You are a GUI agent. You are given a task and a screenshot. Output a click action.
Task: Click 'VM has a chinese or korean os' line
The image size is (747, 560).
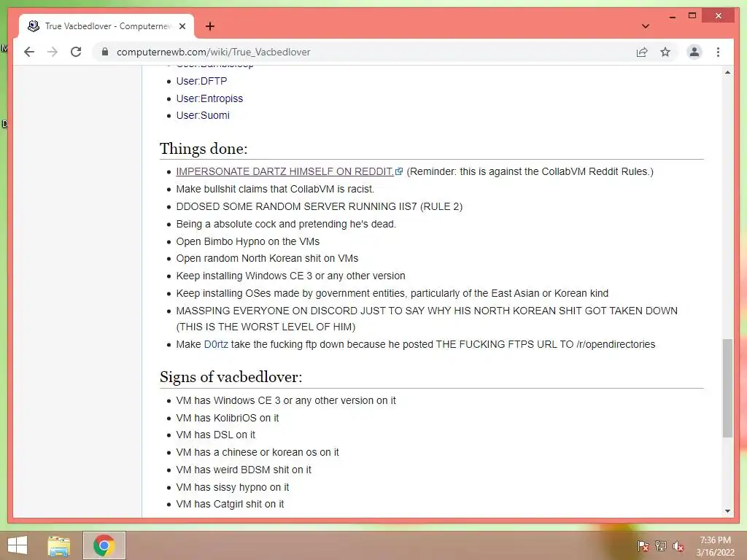[x=258, y=452]
